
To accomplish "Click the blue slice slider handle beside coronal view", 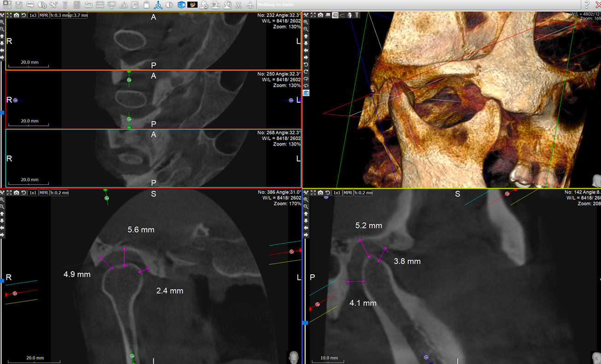I will click(2, 280).
